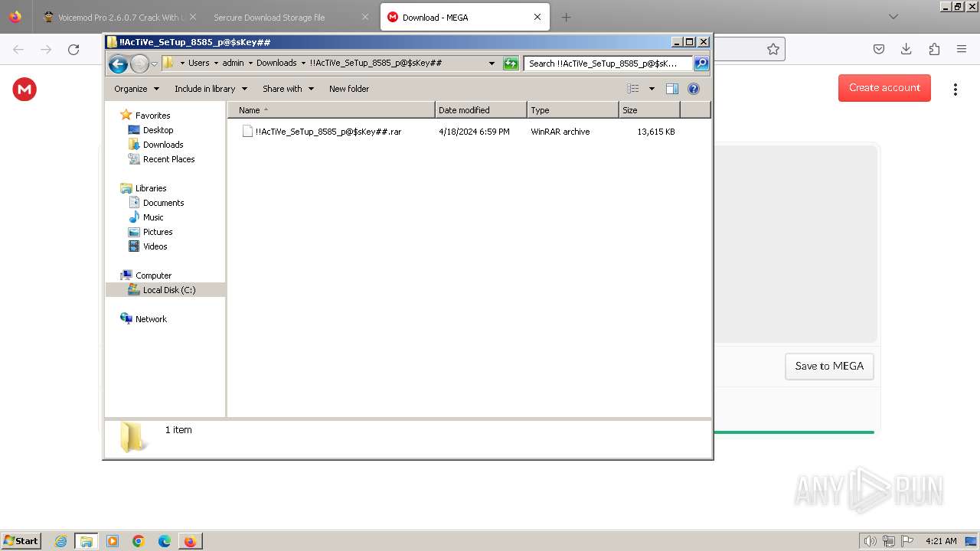980x551 pixels.
Task: Click Explorer back navigation arrow
Action: (118, 64)
